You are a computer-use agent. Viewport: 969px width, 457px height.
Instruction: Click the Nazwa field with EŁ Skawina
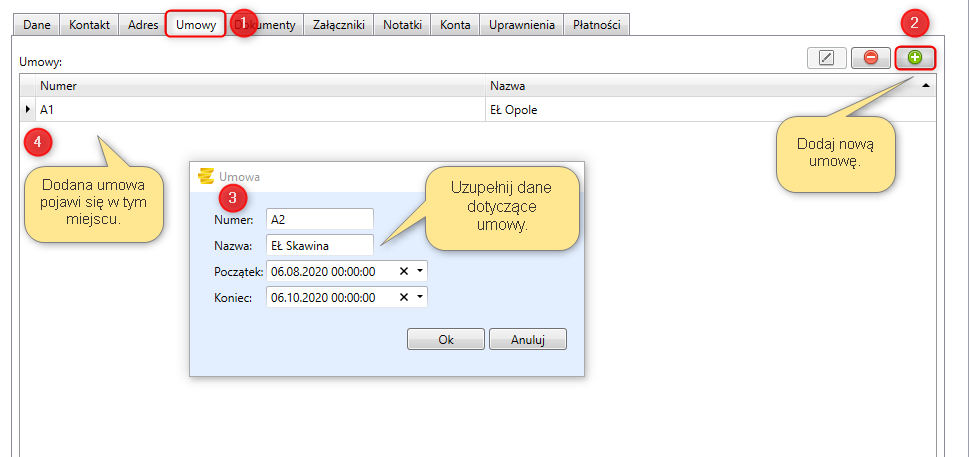pyautogui.click(x=319, y=245)
